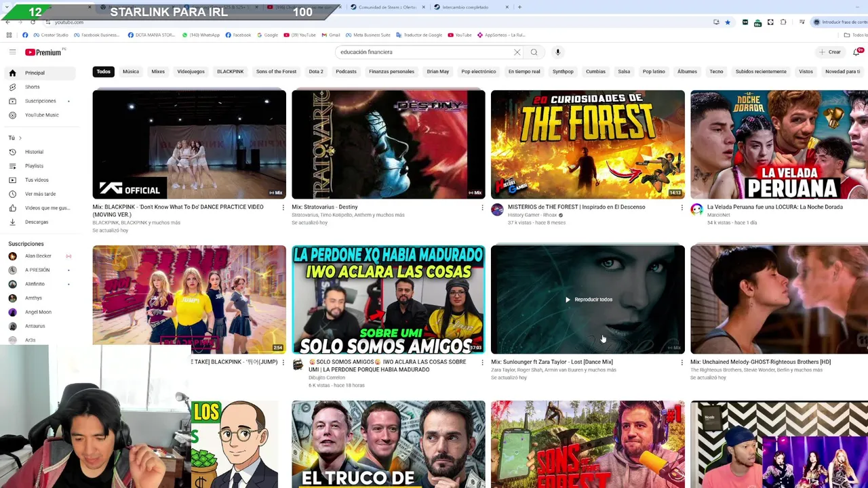Open BLACKPINK dance practice mix thumbnail
The height and width of the screenshot is (488, 868).
[x=189, y=144]
